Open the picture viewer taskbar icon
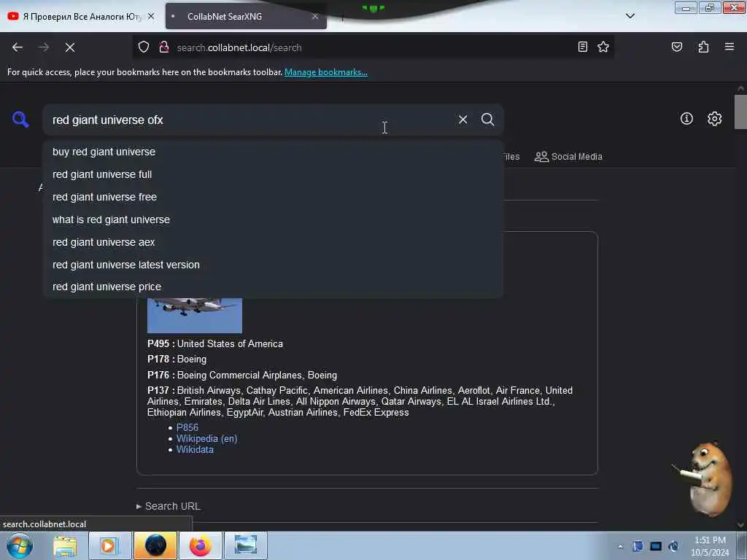This screenshot has height=560, width=747. pyautogui.click(x=246, y=545)
